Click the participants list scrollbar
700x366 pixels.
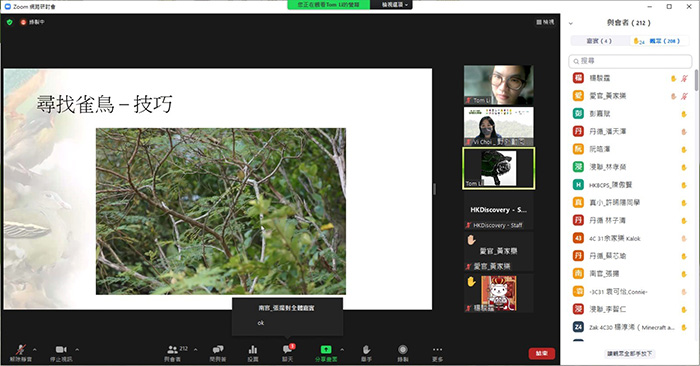point(696,80)
